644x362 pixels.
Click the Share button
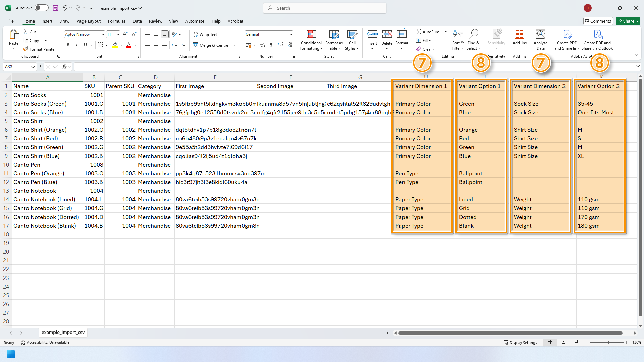(x=626, y=21)
